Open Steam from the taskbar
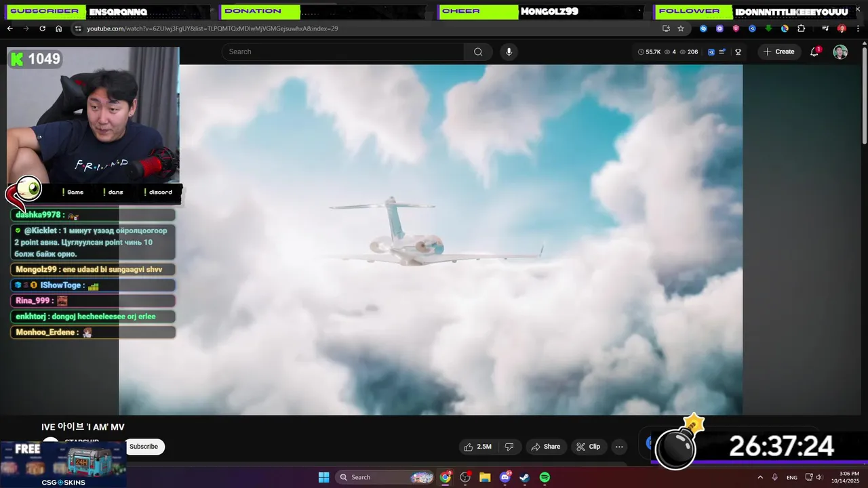Image resolution: width=868 pixels, height=488 pixels. click(525, 477)
